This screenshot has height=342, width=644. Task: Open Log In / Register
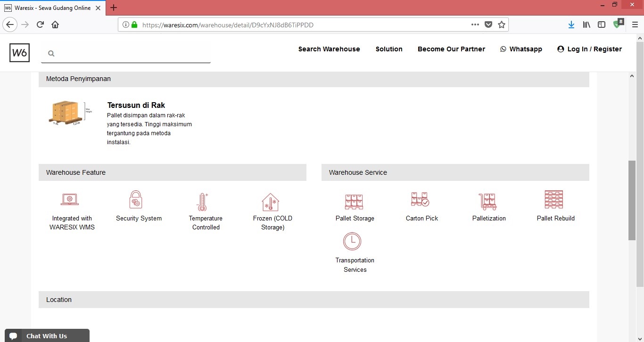(x=589, y=49)
